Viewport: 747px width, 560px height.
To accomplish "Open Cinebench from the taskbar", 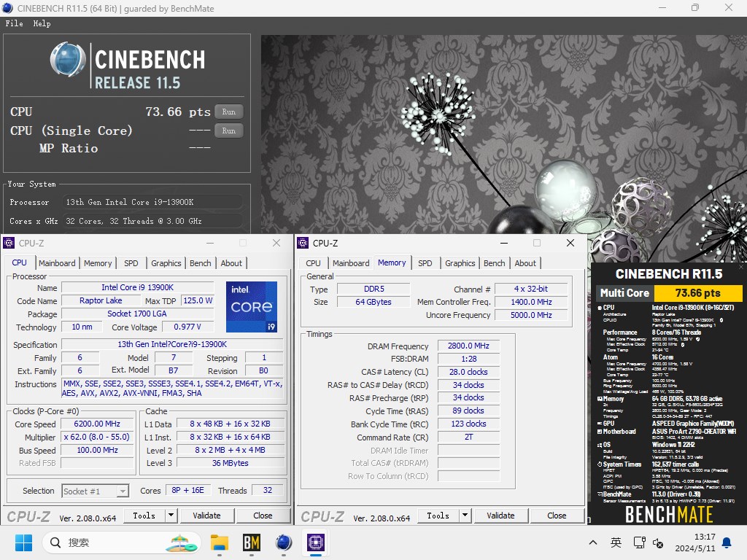I will [x=284, y=542].
